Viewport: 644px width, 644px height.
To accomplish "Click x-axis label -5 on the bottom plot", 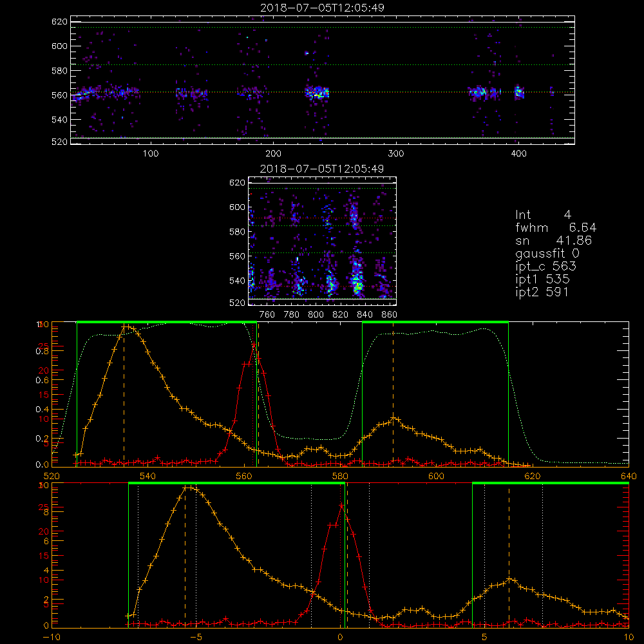I will point(196,637).
